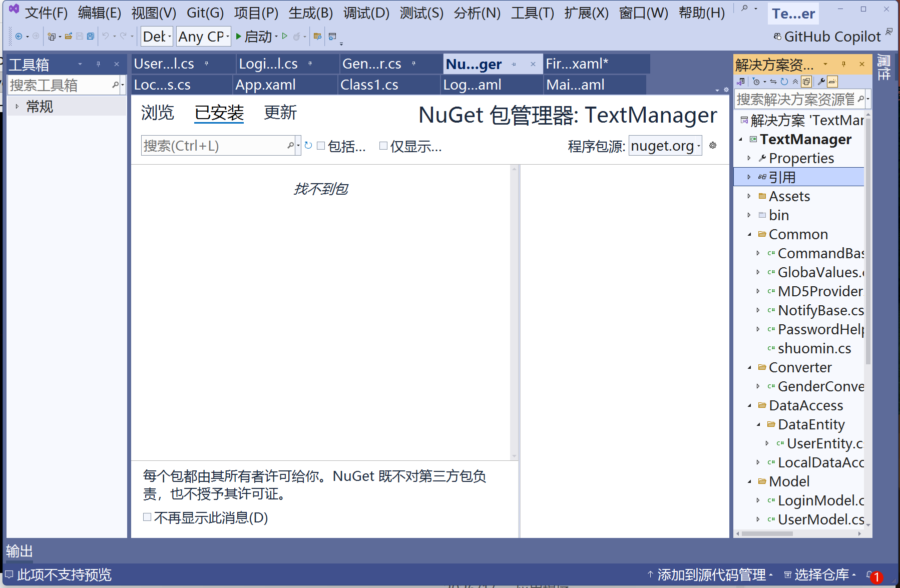
Task: Click Solution Explorer horizontal scrollbar
Action: 767,533
